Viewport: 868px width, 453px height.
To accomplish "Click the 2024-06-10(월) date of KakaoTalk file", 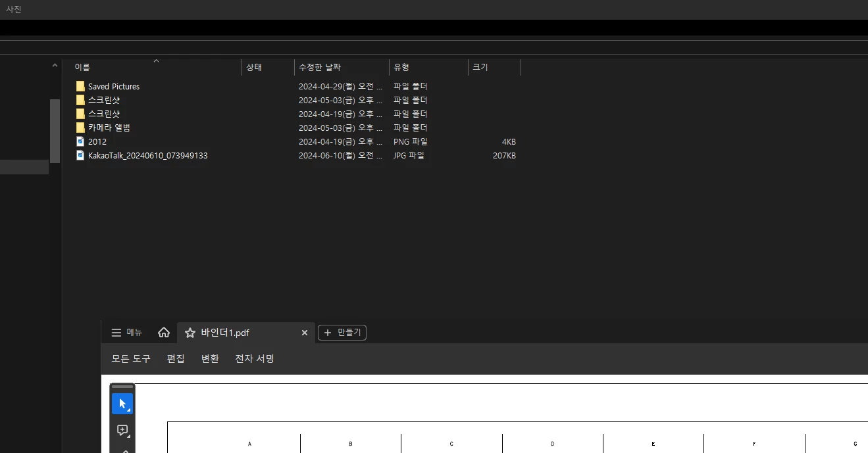I will pos(340,155).
